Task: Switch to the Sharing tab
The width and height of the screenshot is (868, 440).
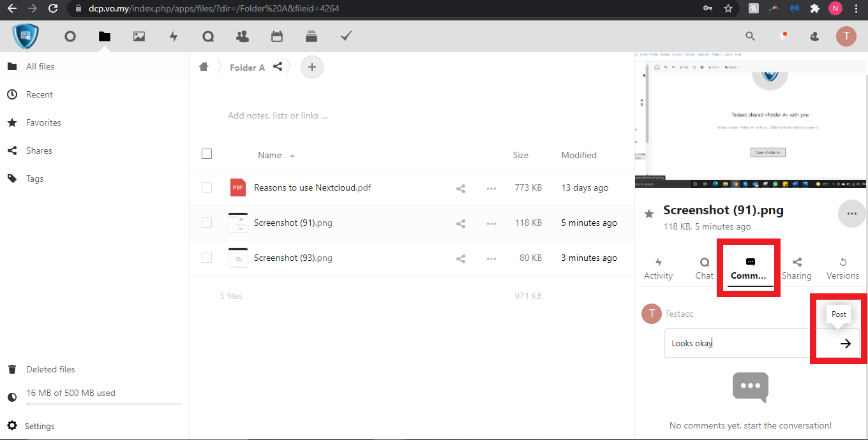Action: point(797,268)
